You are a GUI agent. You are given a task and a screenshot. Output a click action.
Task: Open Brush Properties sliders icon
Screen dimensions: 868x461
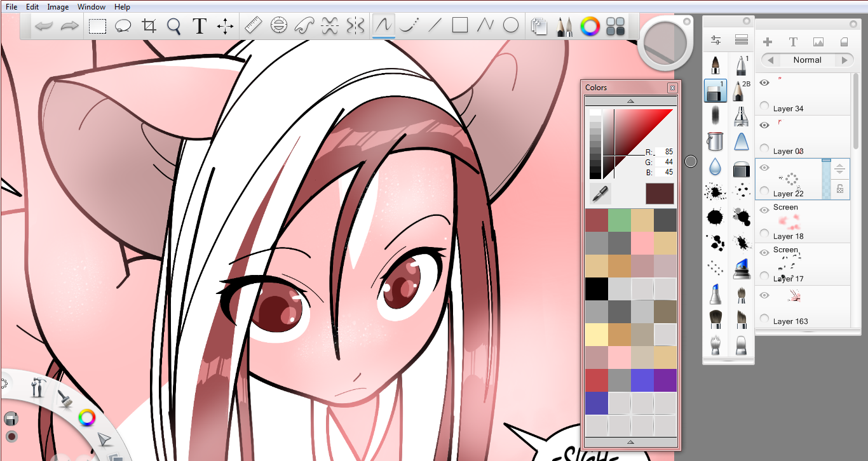point(716,41)
